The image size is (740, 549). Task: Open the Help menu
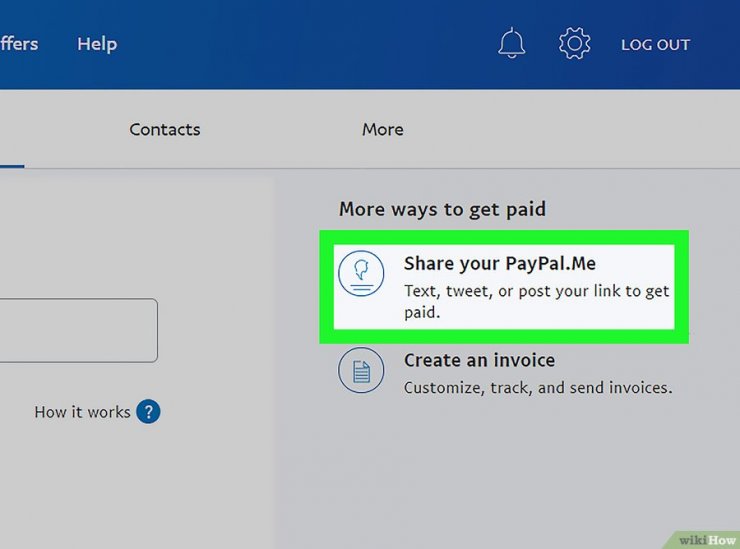97,44
